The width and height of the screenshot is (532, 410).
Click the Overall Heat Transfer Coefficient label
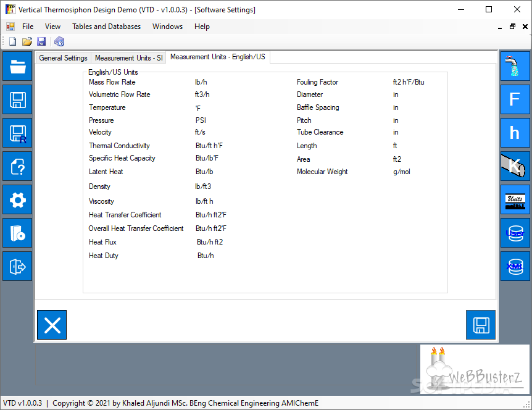pyautogui.click(x=136, y=228)
